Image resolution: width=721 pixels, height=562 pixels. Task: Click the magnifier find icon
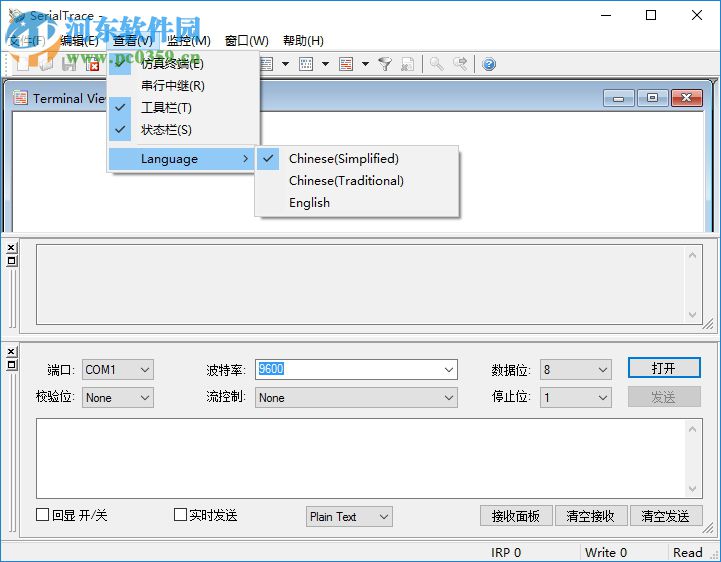(436, 64)
